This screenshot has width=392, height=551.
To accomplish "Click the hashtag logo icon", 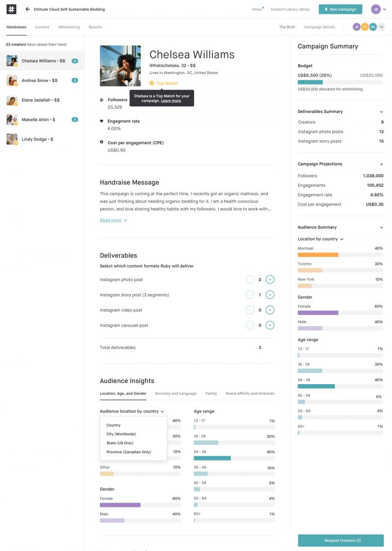I will (x=11, y=9).
